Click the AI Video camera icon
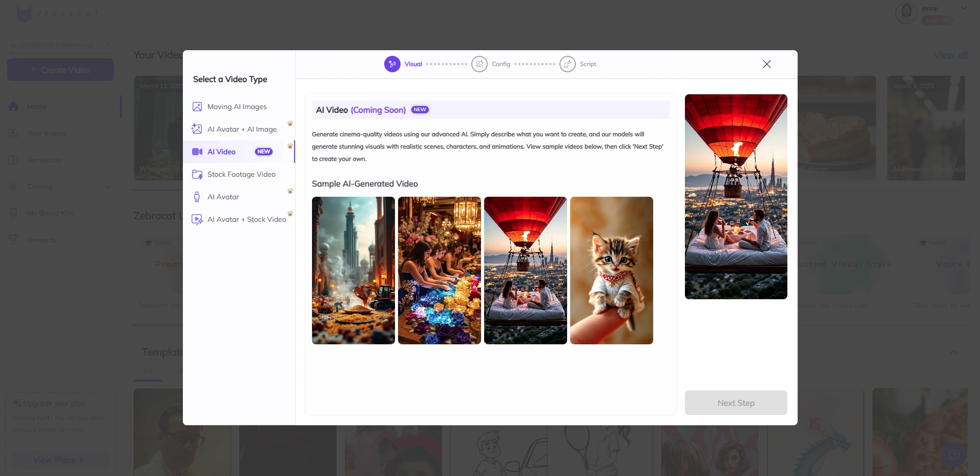Screen dimensions: 980x476 point(197,152)
